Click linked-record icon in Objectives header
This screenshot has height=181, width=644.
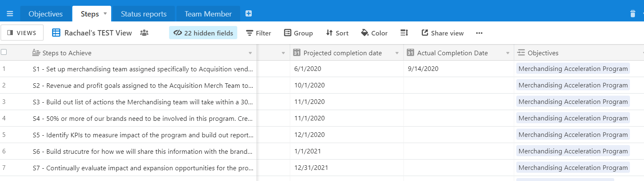pyautogui.click(x=521, y=53)
